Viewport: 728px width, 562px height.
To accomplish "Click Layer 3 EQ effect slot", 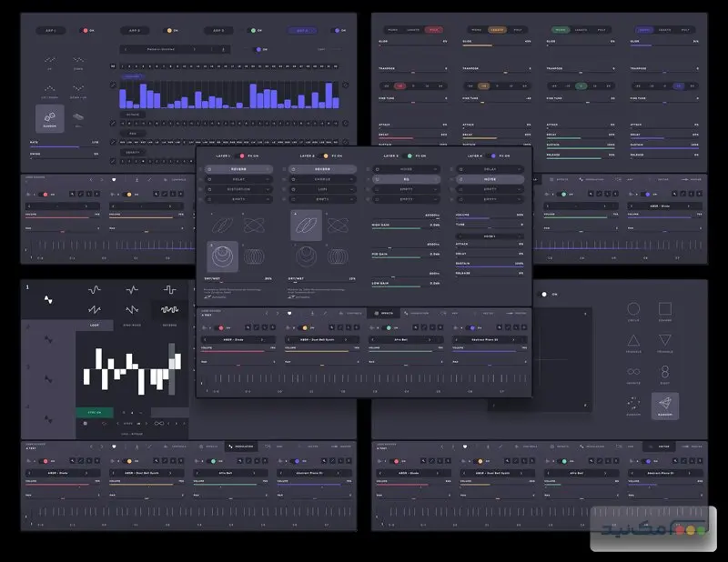I will coord(405,179).
